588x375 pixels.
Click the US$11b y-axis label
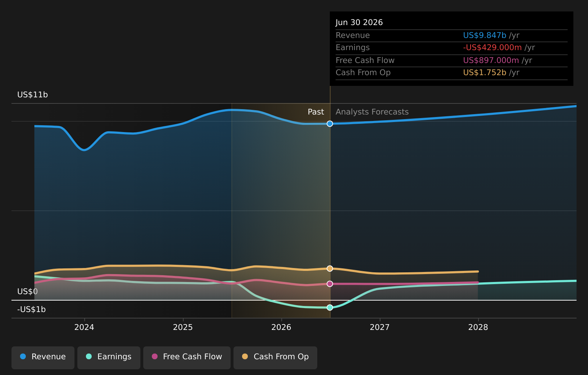[33, 95]
